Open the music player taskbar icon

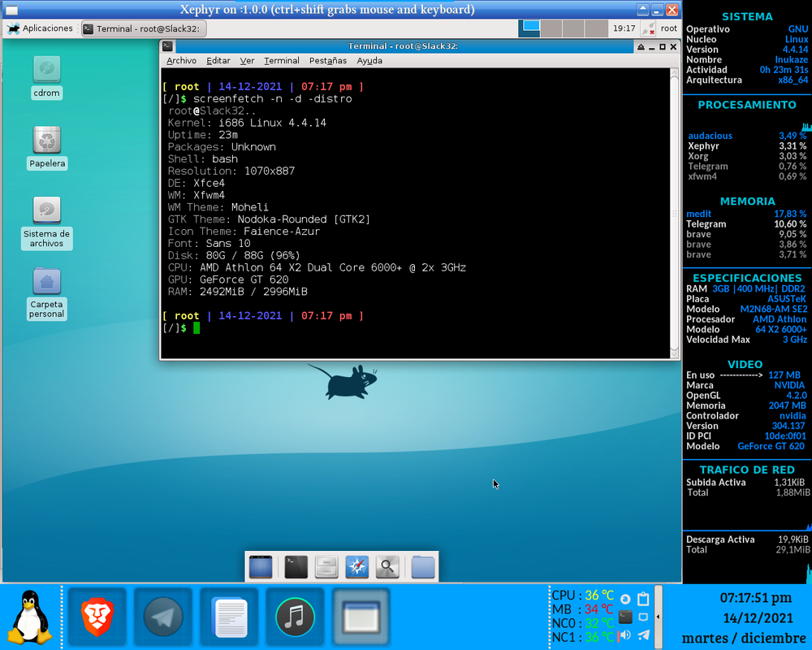(x=296, y=617)
